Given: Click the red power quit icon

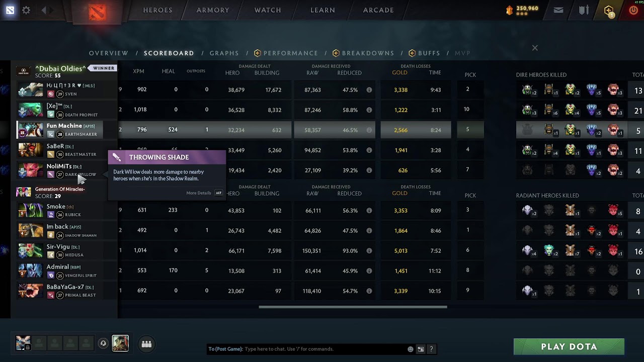Looking at the screenshot, I should (634, 10).
